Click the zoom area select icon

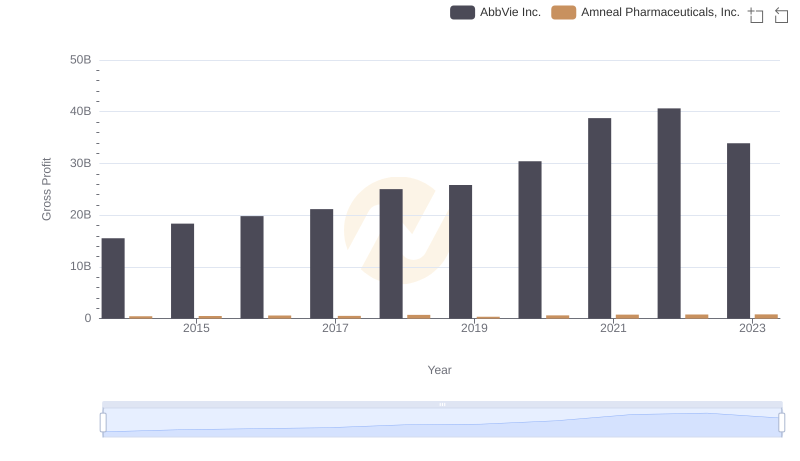click(756, 15)
